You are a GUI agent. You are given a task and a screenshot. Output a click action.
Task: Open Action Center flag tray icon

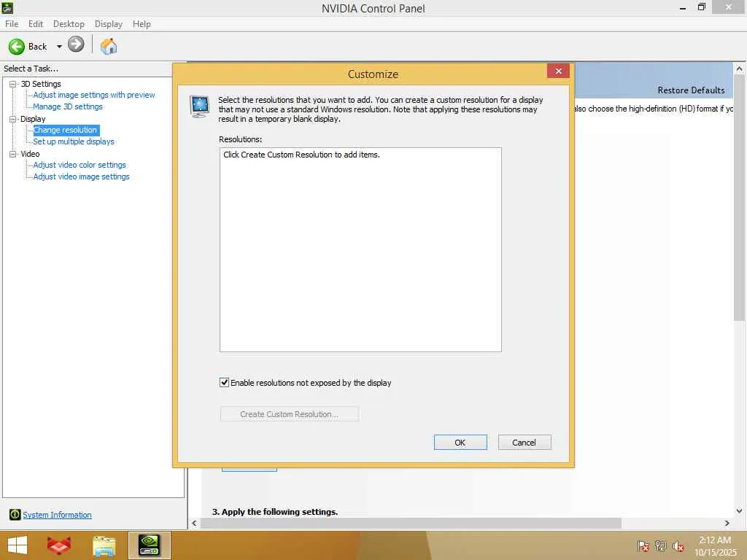(x=643, y=545)
